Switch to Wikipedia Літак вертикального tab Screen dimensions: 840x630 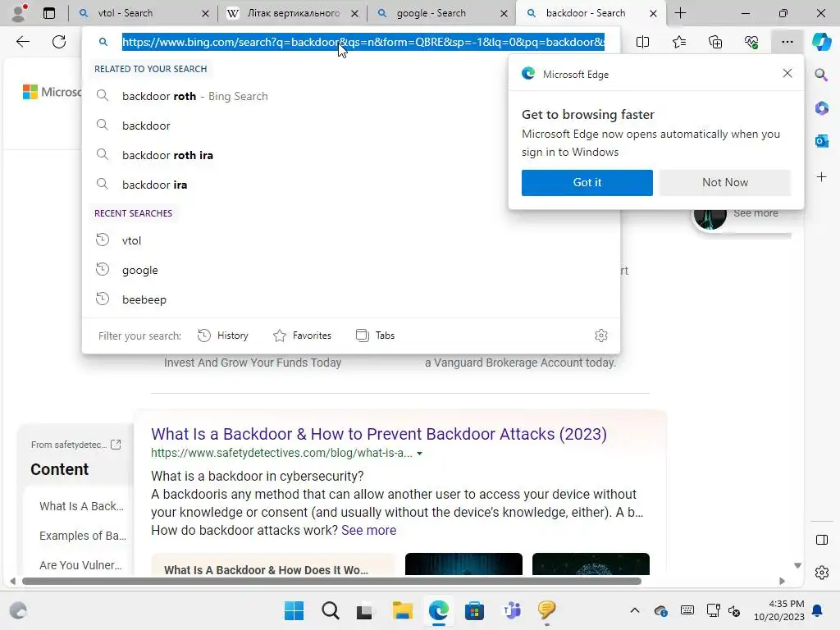[x=293, y=13]
